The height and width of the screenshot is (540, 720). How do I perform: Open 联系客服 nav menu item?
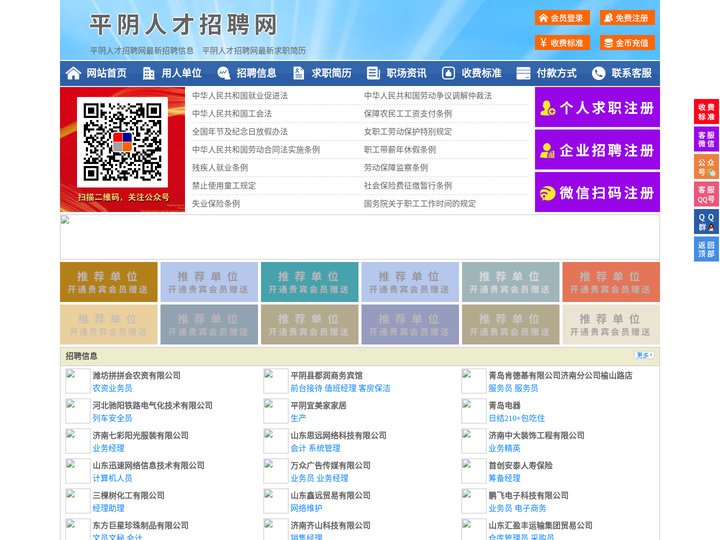631,73
